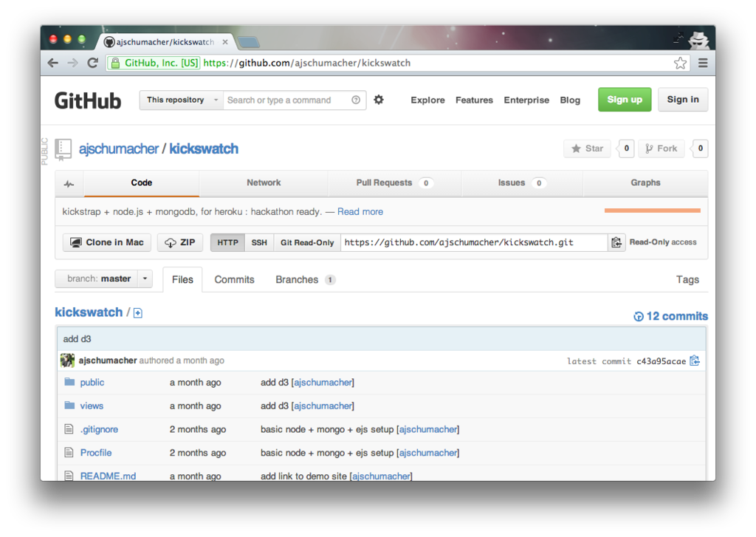Open the '12 commits' history link

[670, 316]
